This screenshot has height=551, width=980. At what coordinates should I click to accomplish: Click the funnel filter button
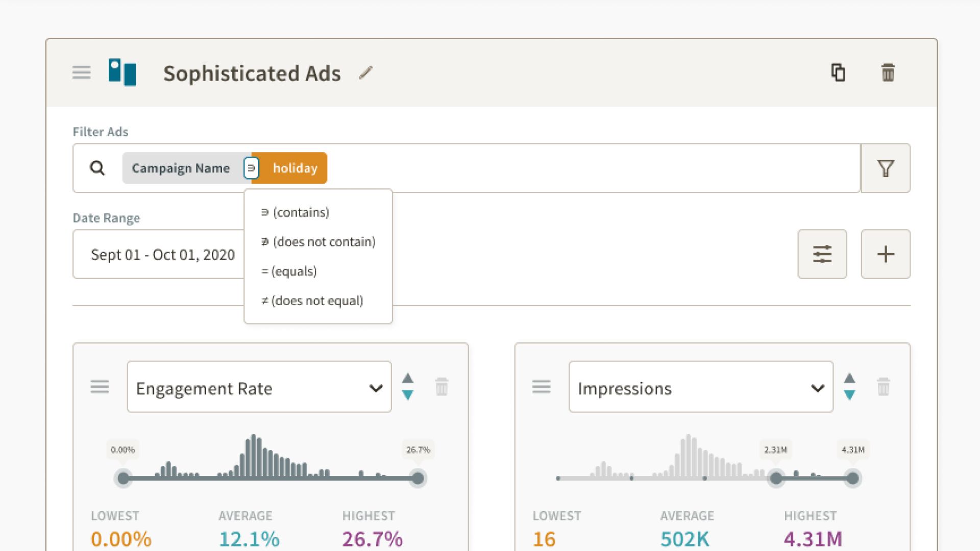pos(886,168)
